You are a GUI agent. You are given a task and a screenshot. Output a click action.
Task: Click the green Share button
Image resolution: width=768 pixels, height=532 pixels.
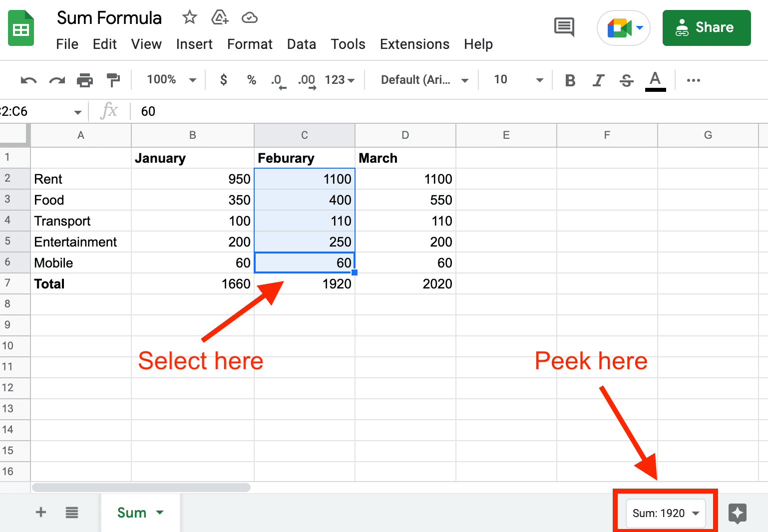click(x=707, y=28)
